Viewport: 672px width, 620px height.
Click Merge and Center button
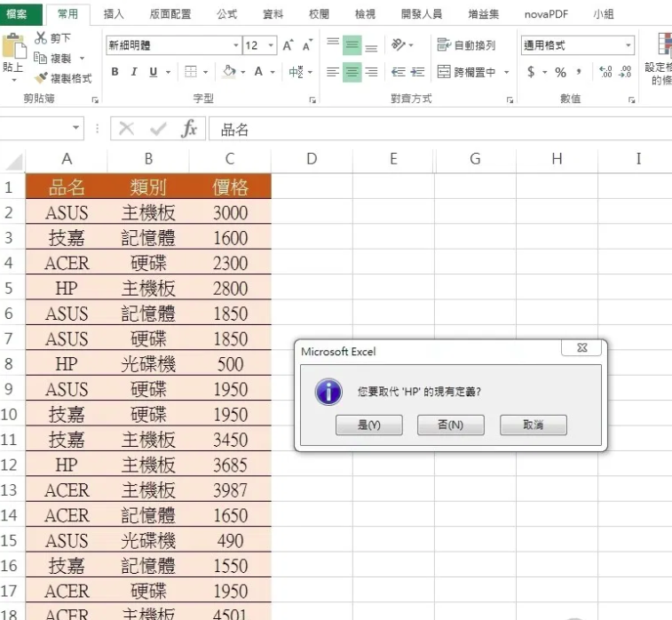point(466,72)
